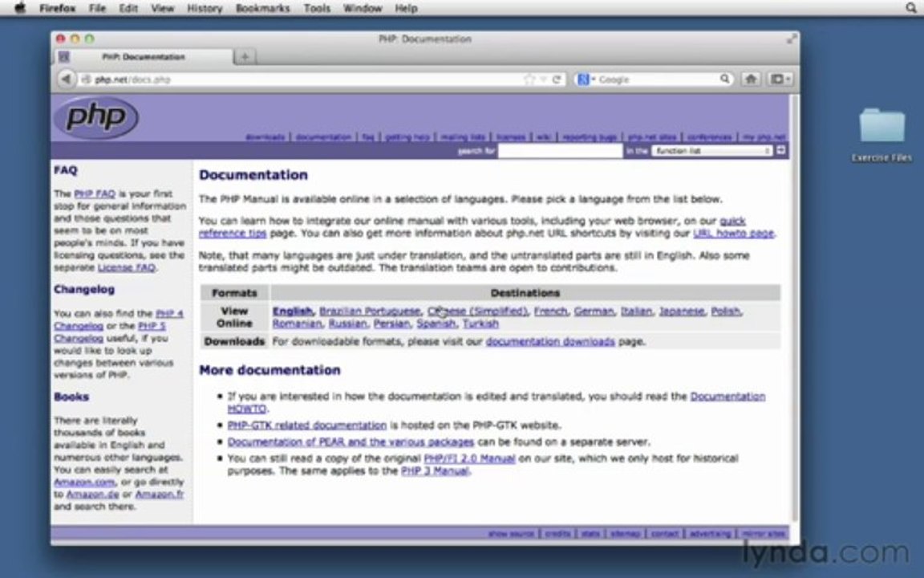Click the site identity icon before php.net URL
This screenshot has width=924, height=578.
tap(86, 79)
